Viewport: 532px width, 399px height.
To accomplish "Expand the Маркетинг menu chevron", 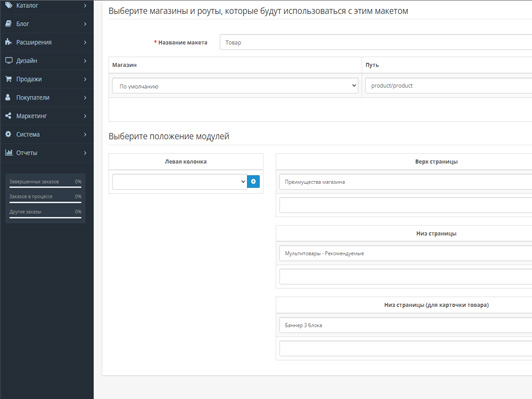I will (85, 116).
